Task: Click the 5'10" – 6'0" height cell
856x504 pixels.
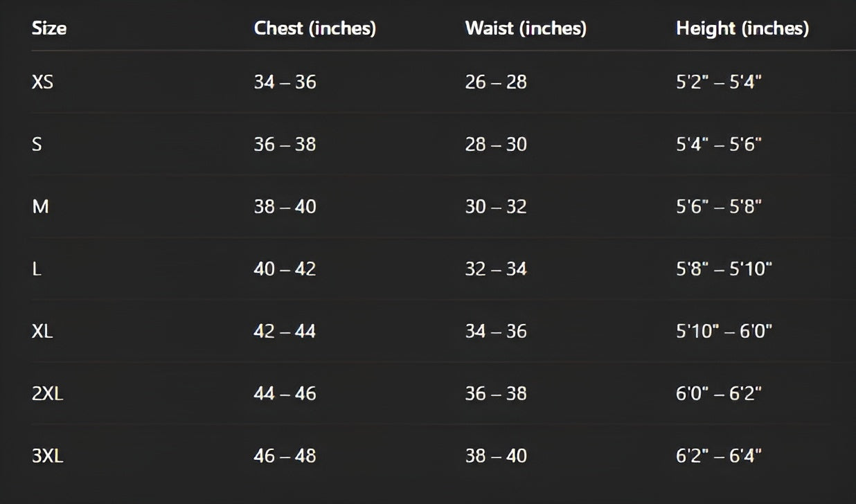Action: point(724,331)
